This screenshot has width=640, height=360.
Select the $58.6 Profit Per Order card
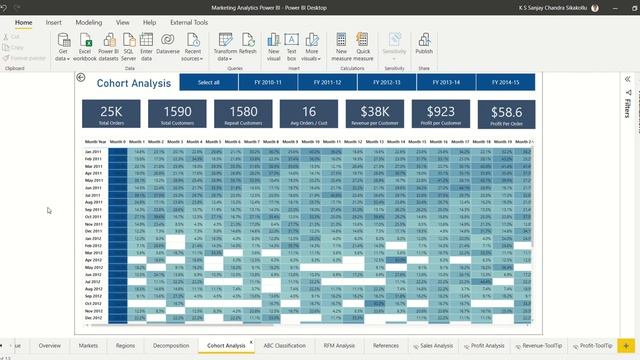507,115
